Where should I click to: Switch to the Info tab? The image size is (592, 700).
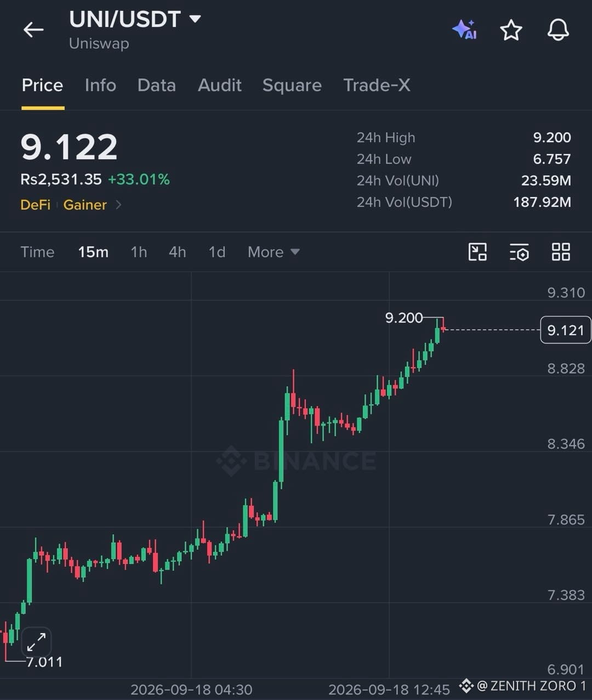[100, 85]
